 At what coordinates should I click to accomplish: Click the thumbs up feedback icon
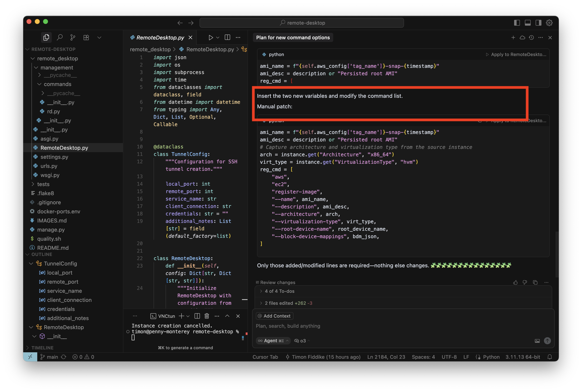point(515,282)
